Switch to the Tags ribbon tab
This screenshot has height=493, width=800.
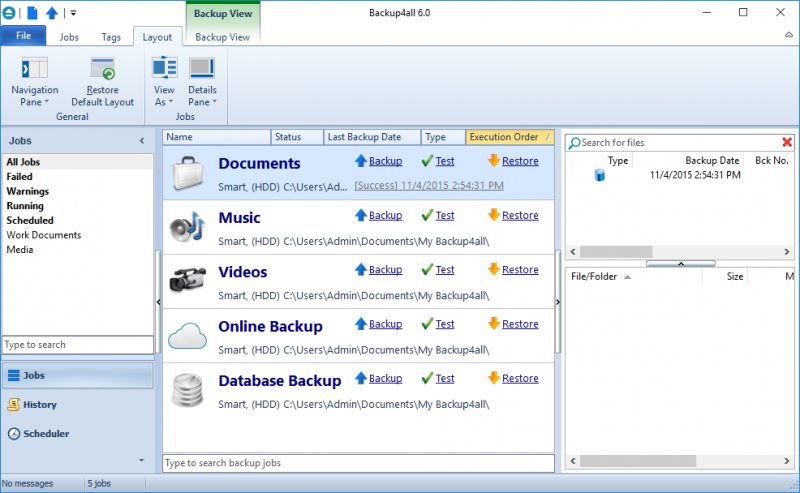pos(111,37)
